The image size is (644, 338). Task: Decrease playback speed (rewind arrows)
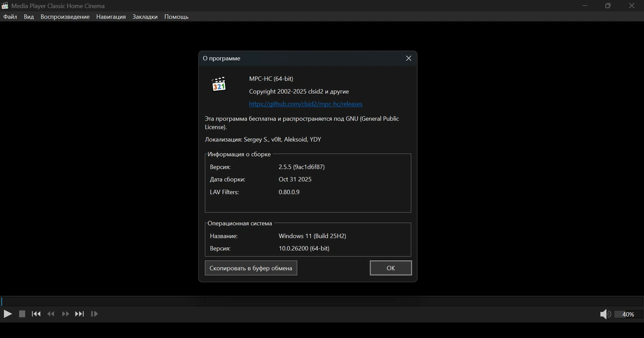(51, 314)
